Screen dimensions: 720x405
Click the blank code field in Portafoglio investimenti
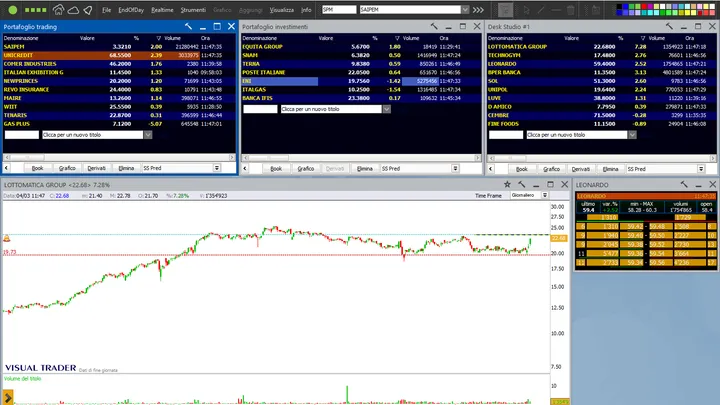click(260, 109)
